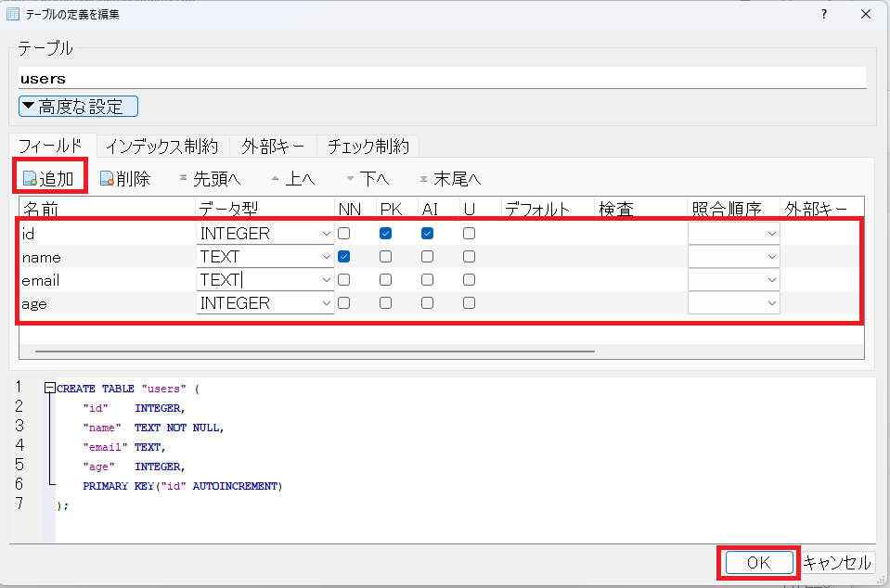
Task: Move field to bottom with 末尾へ
Action: pos(450,179)
